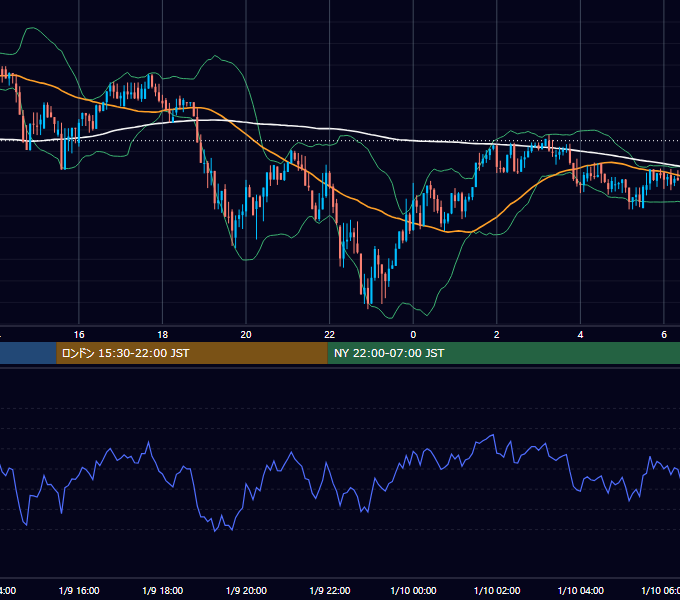Screen dimensions: 680x600
Task: Click the ロンドン 15:30-22:00 JST session bar
Action: pyautogui.click(x=192, y=353)
